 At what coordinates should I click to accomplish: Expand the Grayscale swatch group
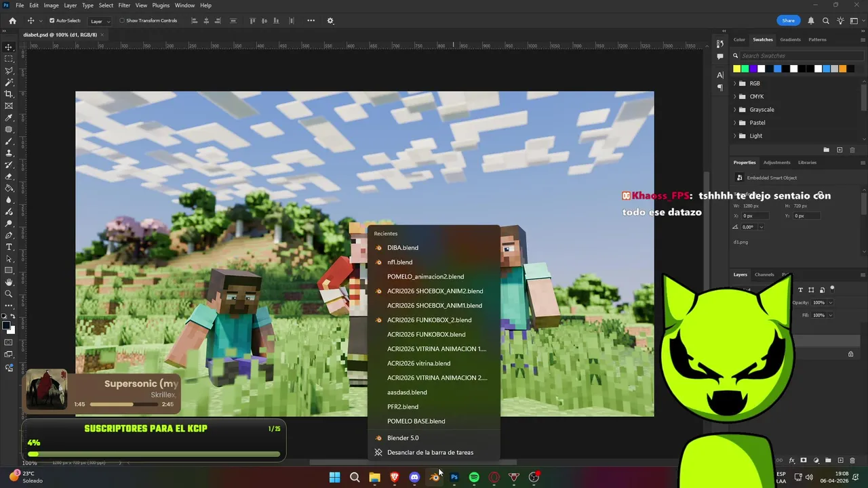tap(735, 110)
